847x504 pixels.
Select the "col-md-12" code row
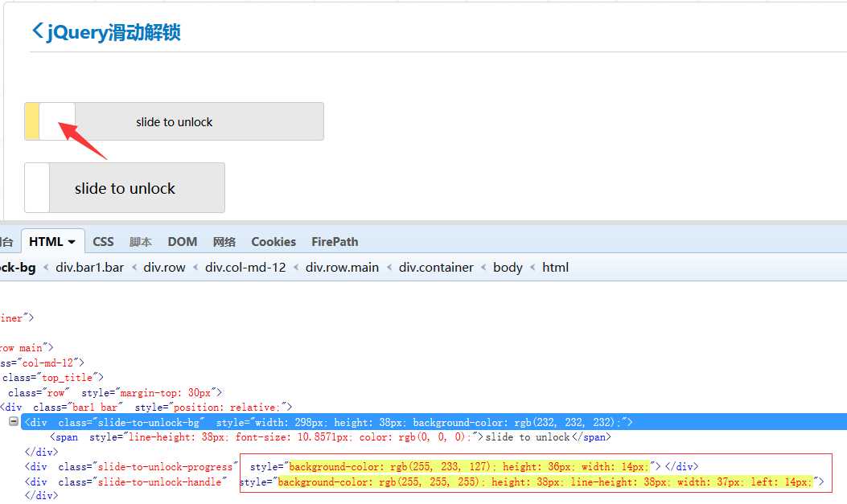(42, 362)
